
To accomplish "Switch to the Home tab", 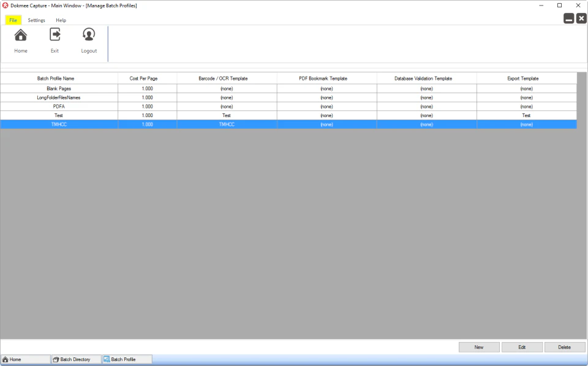I will click(x=26, y=359).
